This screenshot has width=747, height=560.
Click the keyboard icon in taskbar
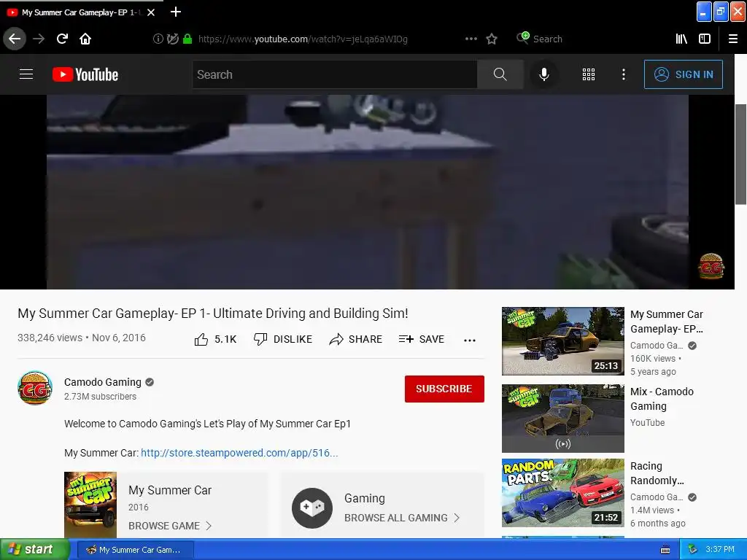pyautogui.click(x=665, y=550)
